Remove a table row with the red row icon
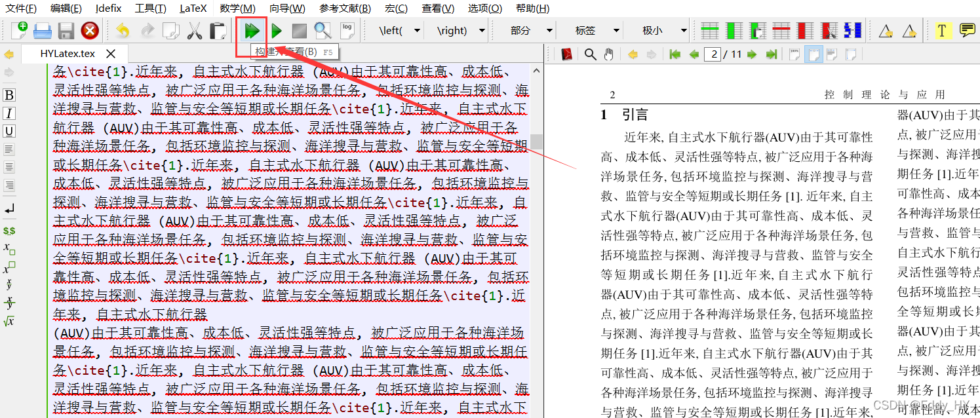 pos(781,30)
